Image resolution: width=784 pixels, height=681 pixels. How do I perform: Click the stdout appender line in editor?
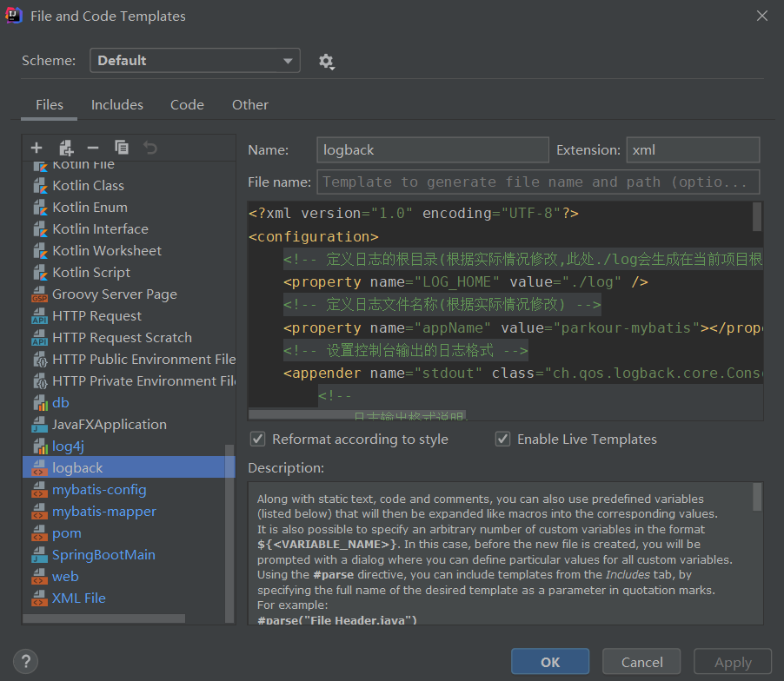(522, 374)
